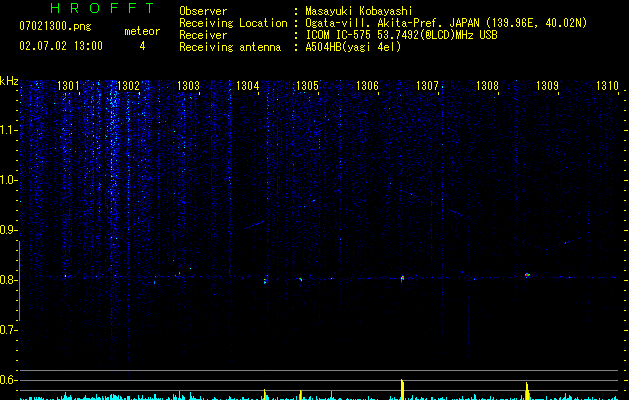629x400 pixels.
Task: Click the 1302 time axis marker
Action: click(128, 86)
